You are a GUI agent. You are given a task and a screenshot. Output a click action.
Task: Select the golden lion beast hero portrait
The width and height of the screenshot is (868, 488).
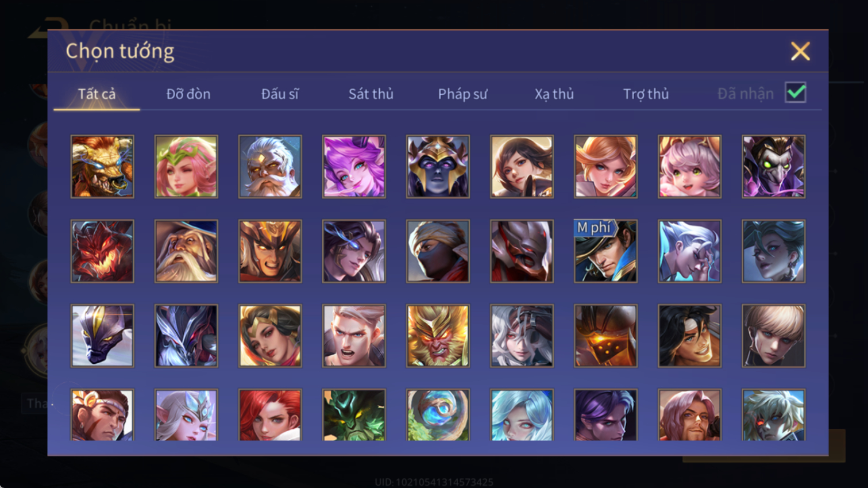[x=102, y=167]
